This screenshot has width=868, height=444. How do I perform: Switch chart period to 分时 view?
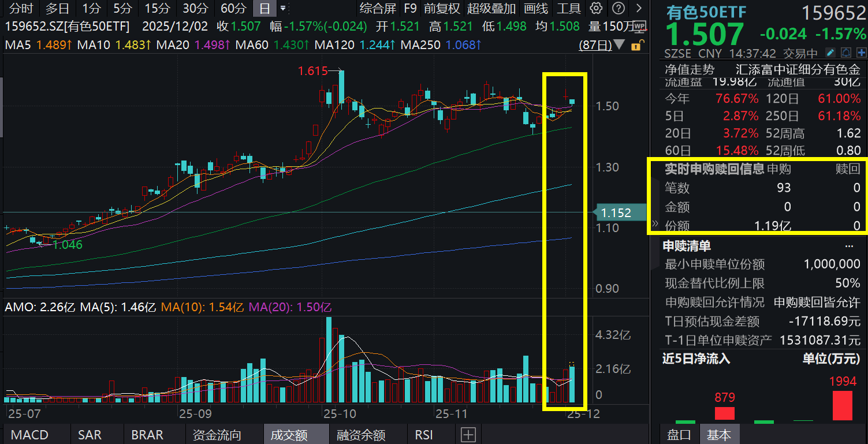coord(21,9)
